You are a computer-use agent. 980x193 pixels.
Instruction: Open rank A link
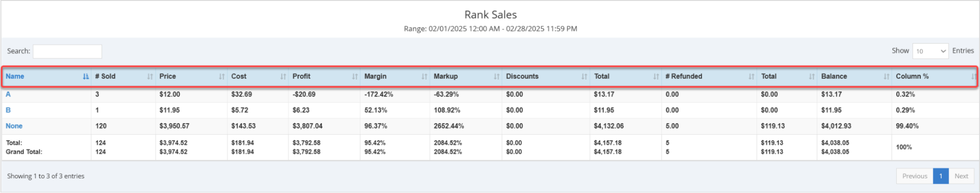pos(8,94)
